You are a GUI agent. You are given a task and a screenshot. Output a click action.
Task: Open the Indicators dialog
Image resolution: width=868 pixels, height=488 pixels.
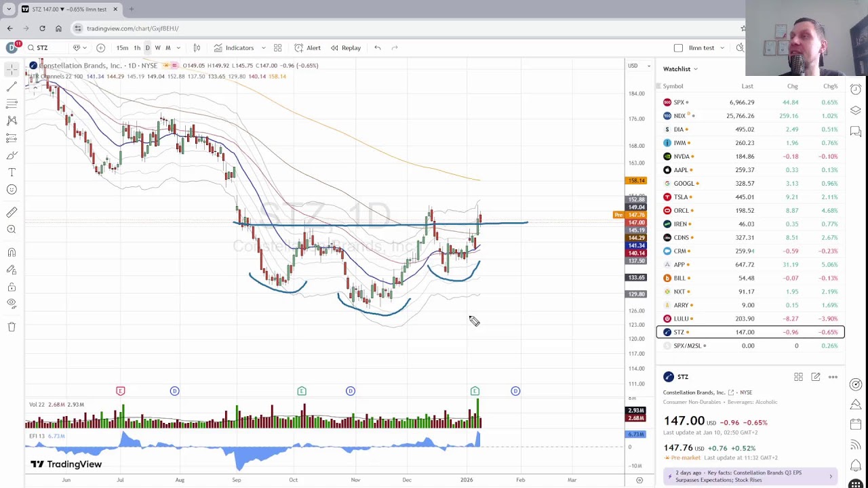coord(233,47)
